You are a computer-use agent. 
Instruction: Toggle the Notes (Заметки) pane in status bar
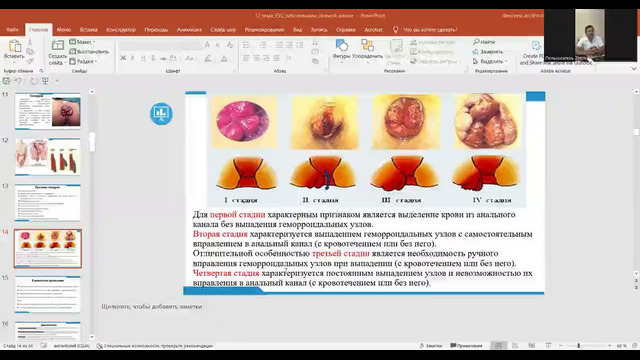(431, 346)
